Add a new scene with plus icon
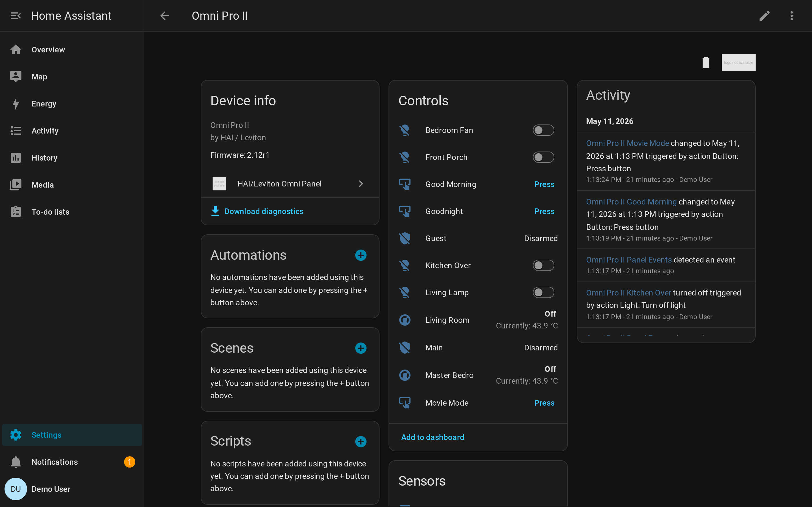Image resolution: width=812 pixels, height=507 pixels. 361,348
